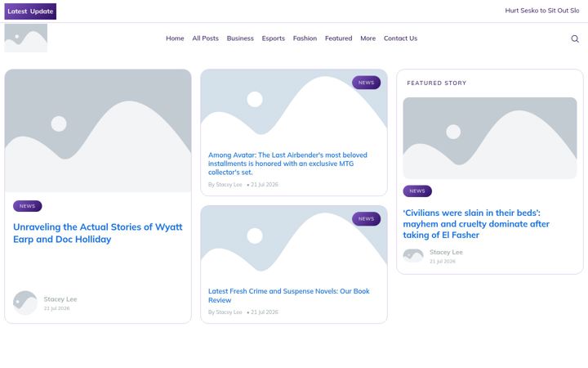Open the Wyatt Earp article thumbnail image
Image resolution: width=588 pixels, height=368 pixels.
[x=98, y=131]
